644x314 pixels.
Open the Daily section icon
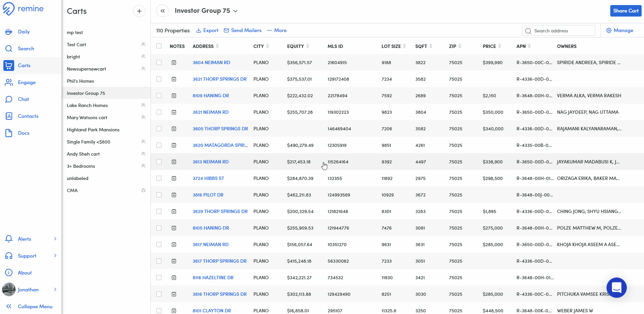point(9,32)
